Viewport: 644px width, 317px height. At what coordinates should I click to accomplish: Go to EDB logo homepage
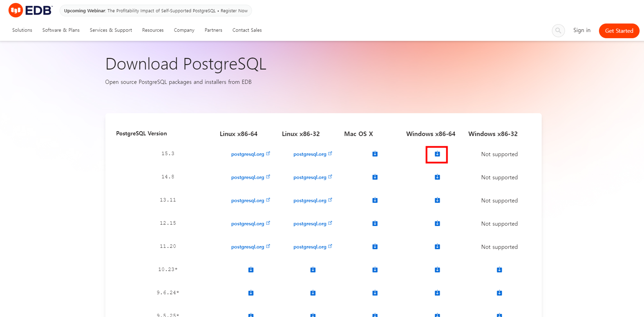click(x=30, y=11)
